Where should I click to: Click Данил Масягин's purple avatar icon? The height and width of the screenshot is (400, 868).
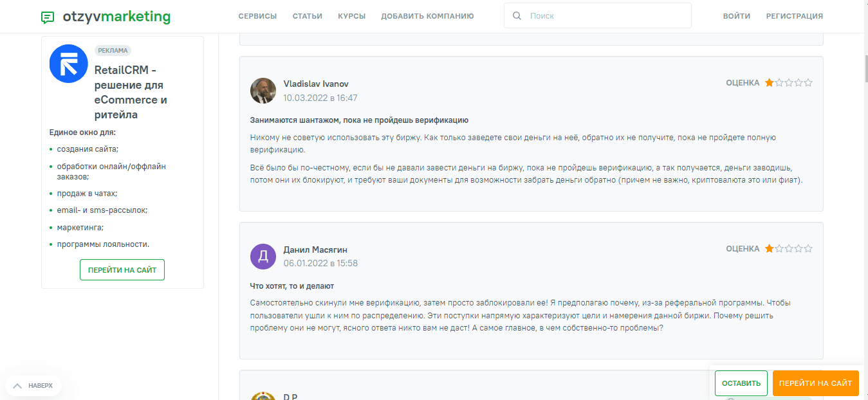[x=263, y=257]
